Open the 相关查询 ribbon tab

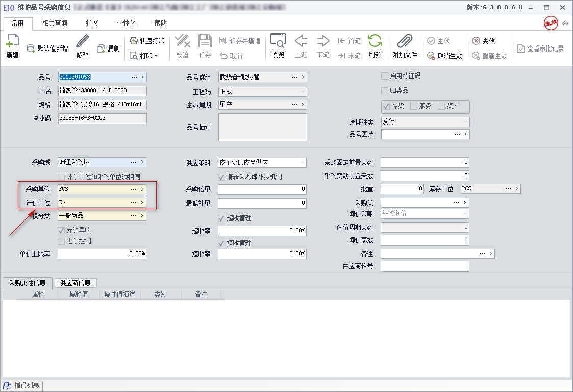[55, 23]
